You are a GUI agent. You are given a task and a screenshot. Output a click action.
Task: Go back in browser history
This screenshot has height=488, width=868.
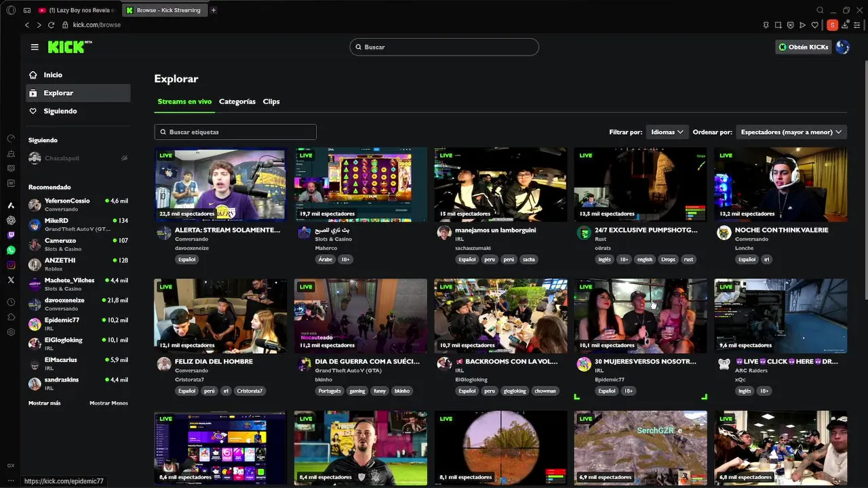(x=27, y=25)
